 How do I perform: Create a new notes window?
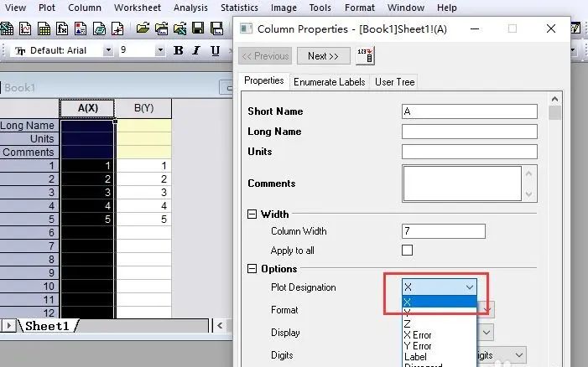[x=99, y=28]
